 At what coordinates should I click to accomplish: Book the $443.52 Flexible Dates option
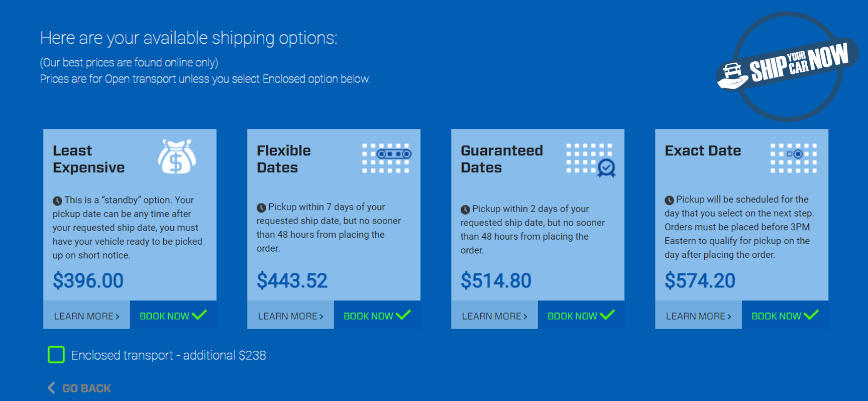(377, 315)
